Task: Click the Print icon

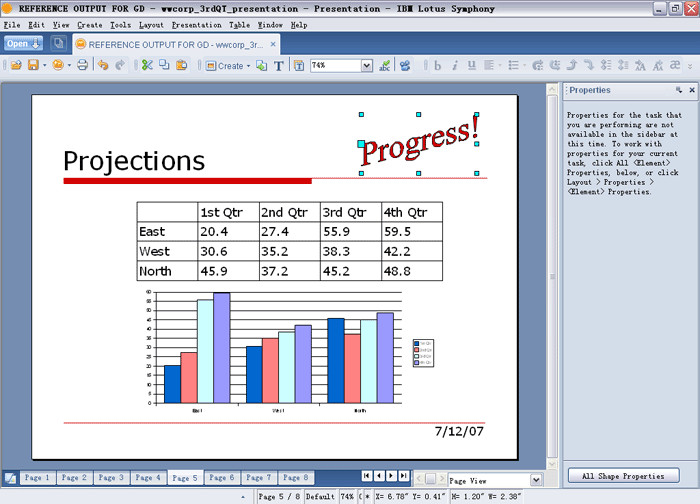Action: [81, 66]
